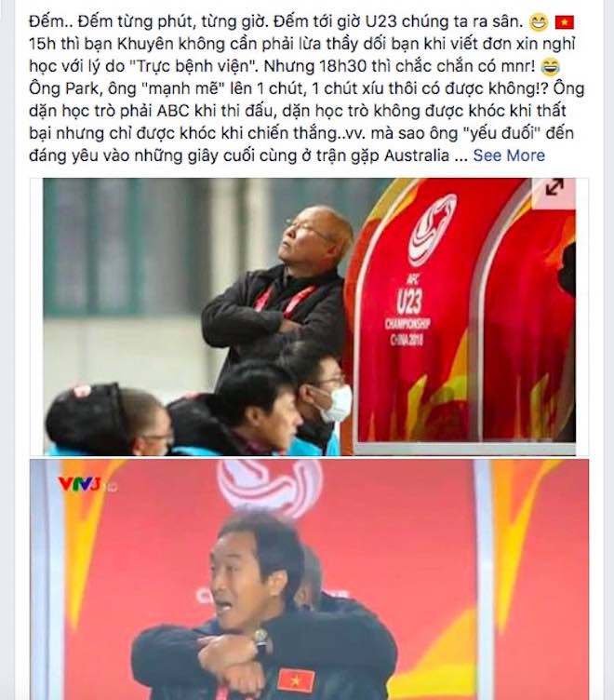Screen dimensions: 614x700
Task: Click the white ball emblem above the hugging men
Action: [x=271, y=486]
